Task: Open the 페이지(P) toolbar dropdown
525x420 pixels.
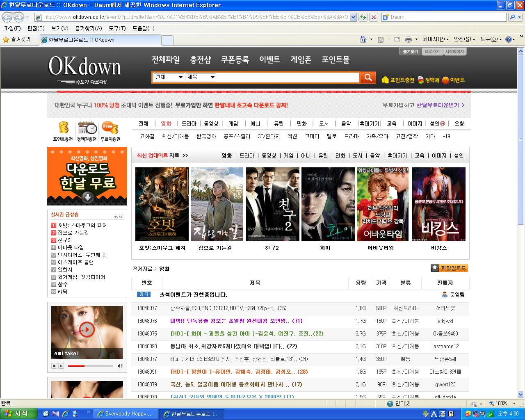Action: tap(436, 39)
